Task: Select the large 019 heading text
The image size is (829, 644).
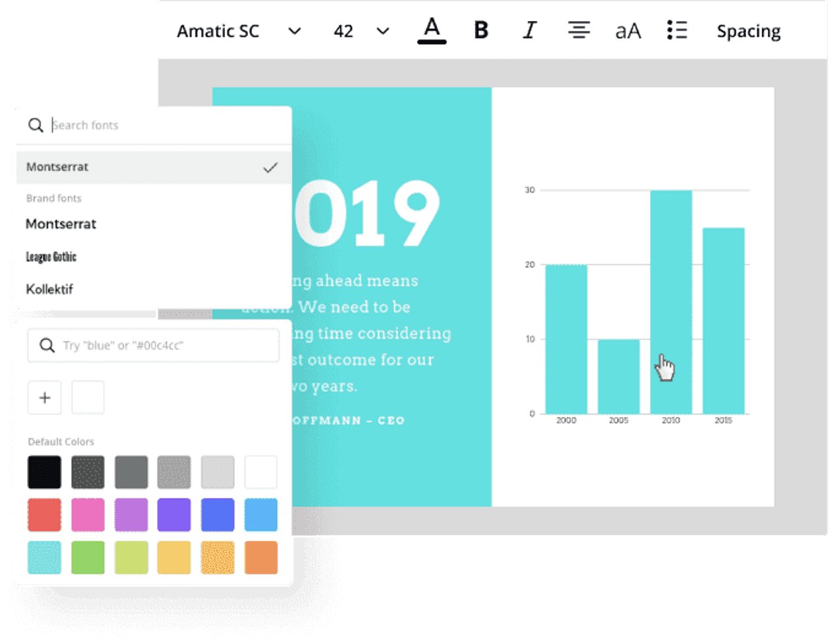Action: tap(366, 214)
